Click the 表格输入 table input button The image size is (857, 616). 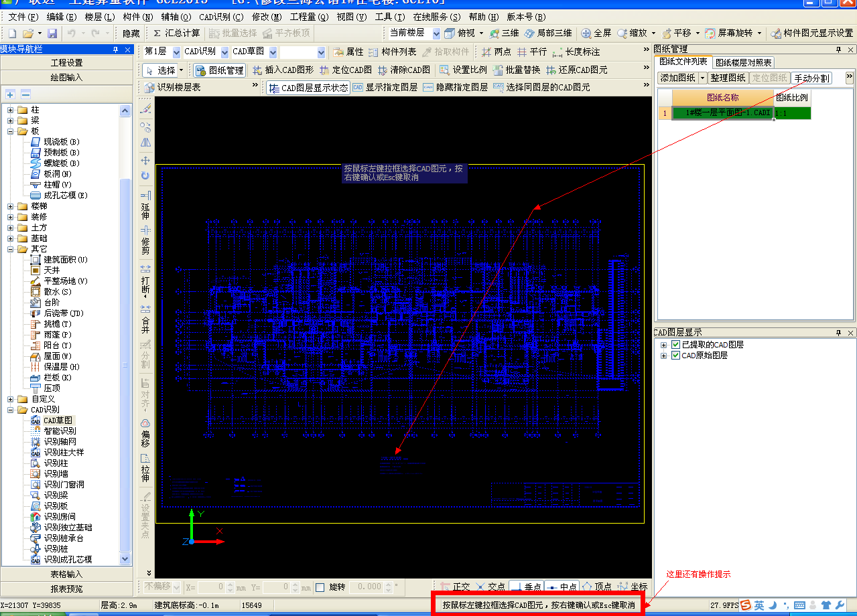[x=67, y=574]
